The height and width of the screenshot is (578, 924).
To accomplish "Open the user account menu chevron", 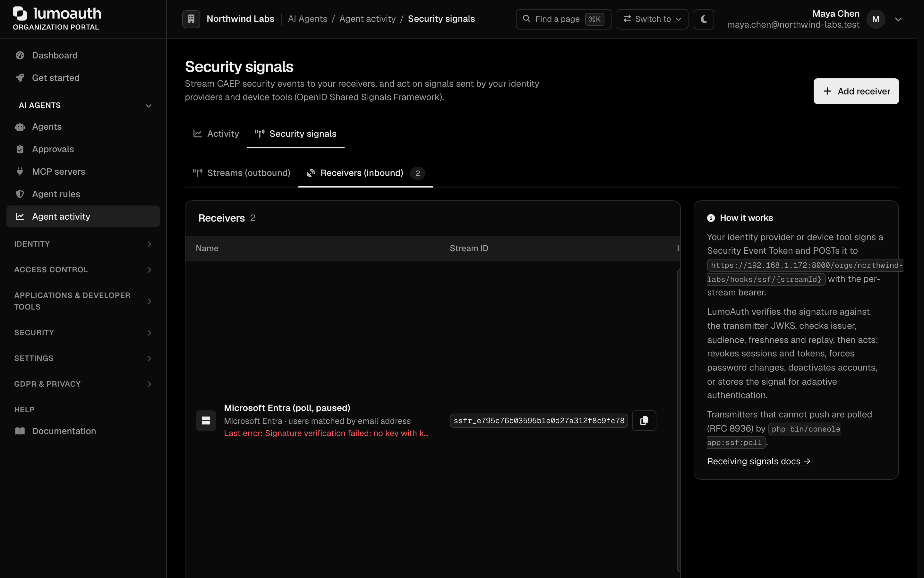I will 898,19.
